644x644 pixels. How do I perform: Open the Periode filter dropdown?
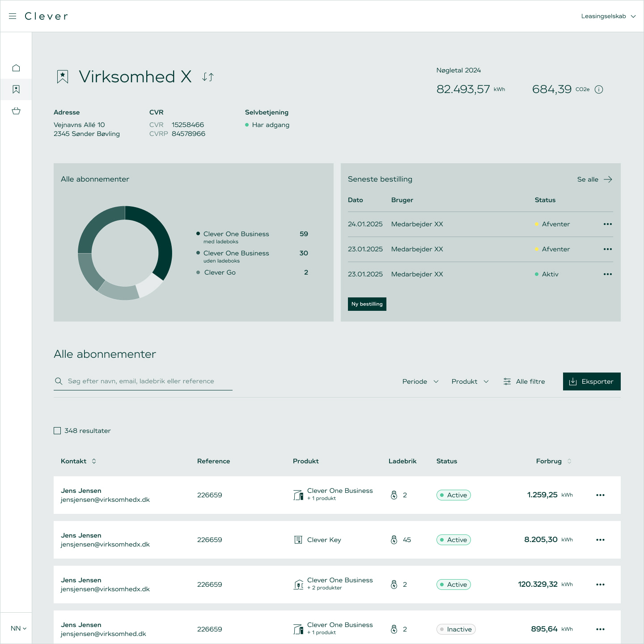[420, 381]
